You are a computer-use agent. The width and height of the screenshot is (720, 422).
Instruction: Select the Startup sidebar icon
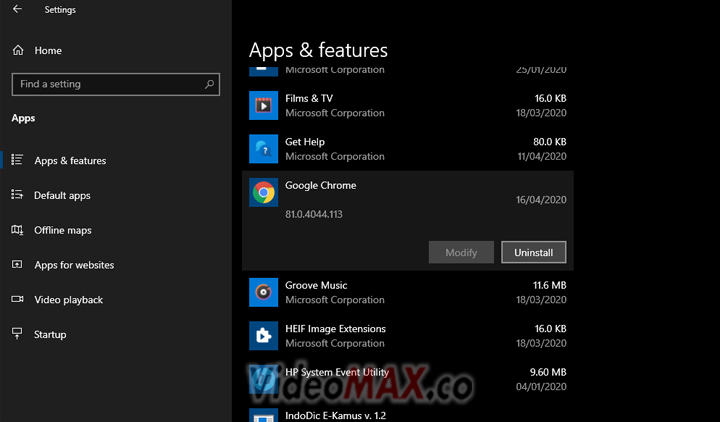pyautogui.click(x=17, y=333)
